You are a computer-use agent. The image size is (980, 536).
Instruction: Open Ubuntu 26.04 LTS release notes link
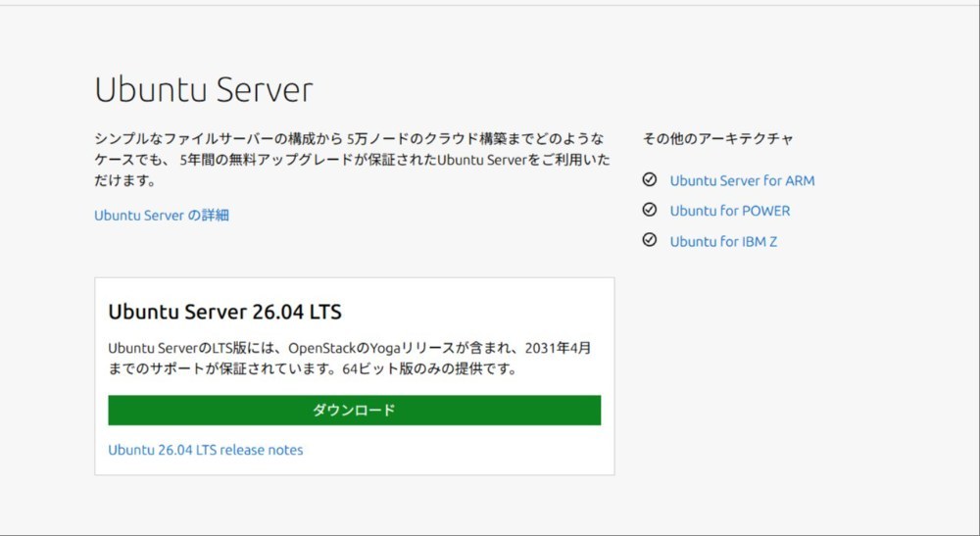[206, 450]
